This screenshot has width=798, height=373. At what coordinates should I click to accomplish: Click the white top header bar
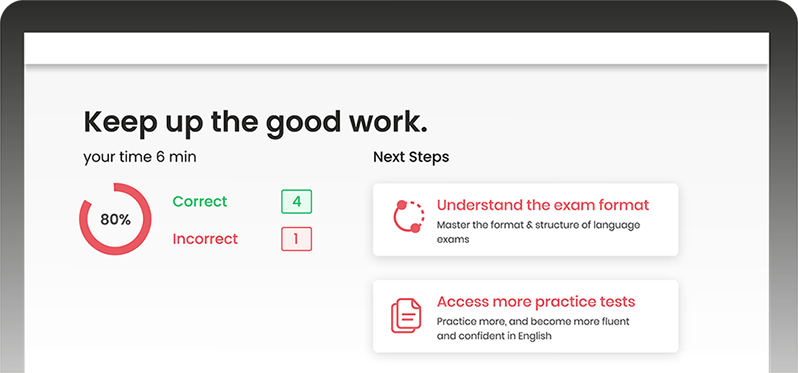[x=396, y=48]
